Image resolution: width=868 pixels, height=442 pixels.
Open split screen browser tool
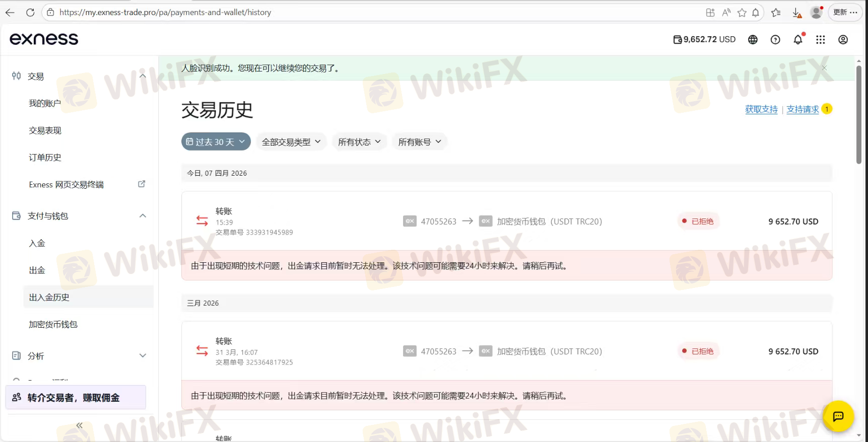[710, 13]
